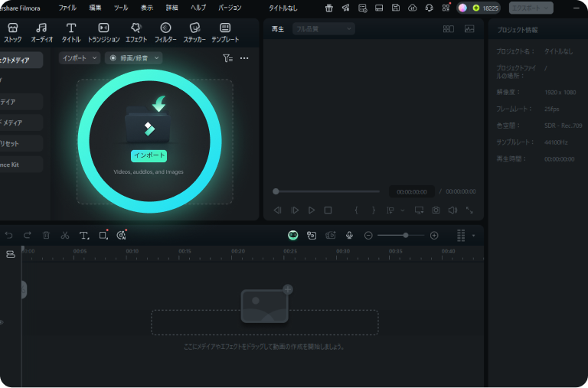
Task: Open the ヘルプ menu
Action: pos(198,8)
